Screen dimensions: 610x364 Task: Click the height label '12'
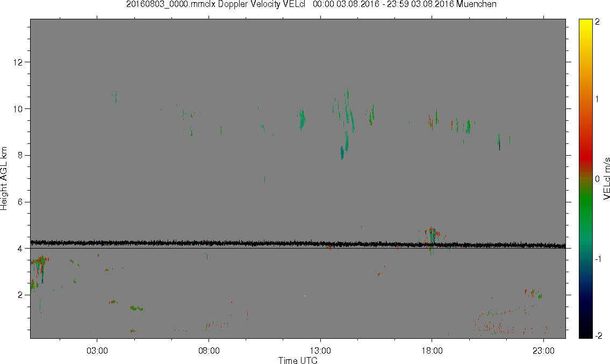click(x=18, y=62)
